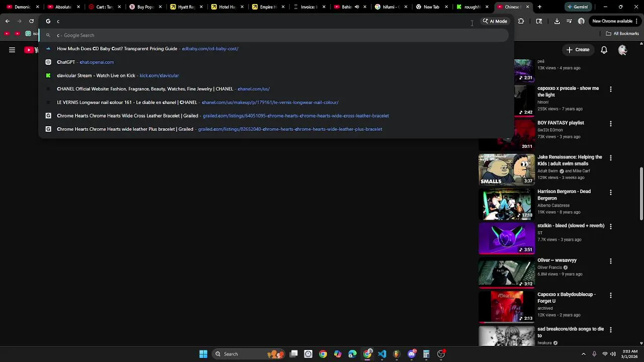Open the All Bookmarks folder
This screenshot has height=362, width=644.
(x=622, y=34)
